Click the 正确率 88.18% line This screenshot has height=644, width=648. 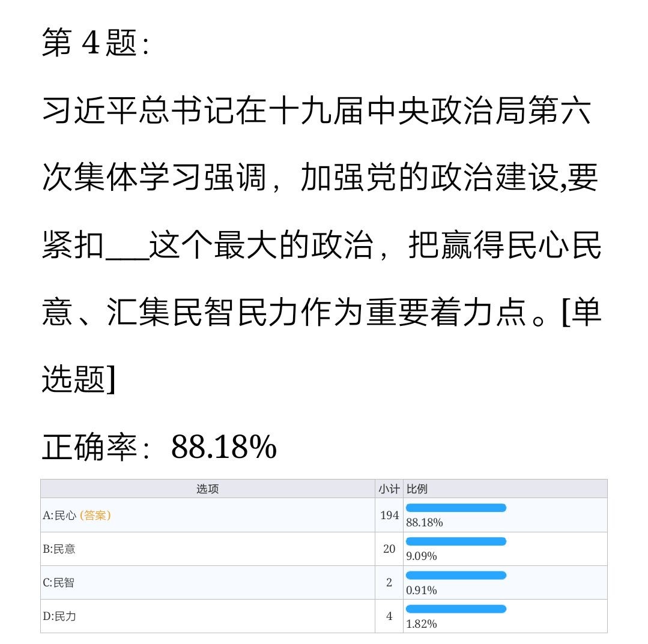click(x=159, y=447)
